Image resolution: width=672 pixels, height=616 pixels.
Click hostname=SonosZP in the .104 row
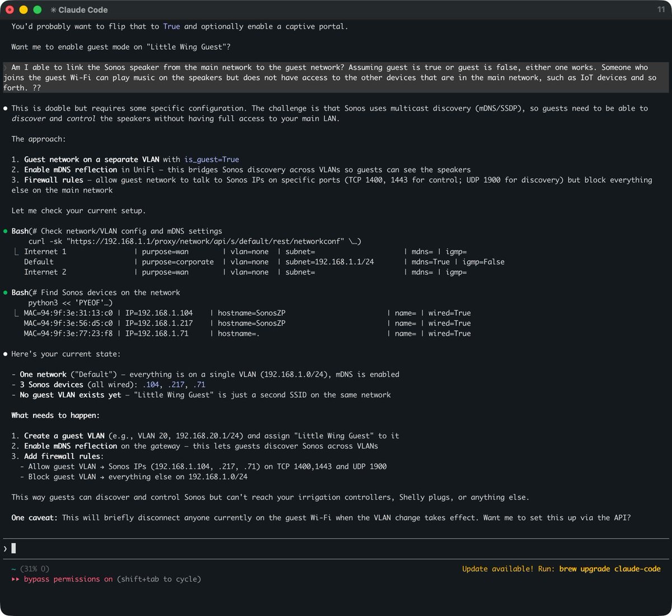click(251, 313)
